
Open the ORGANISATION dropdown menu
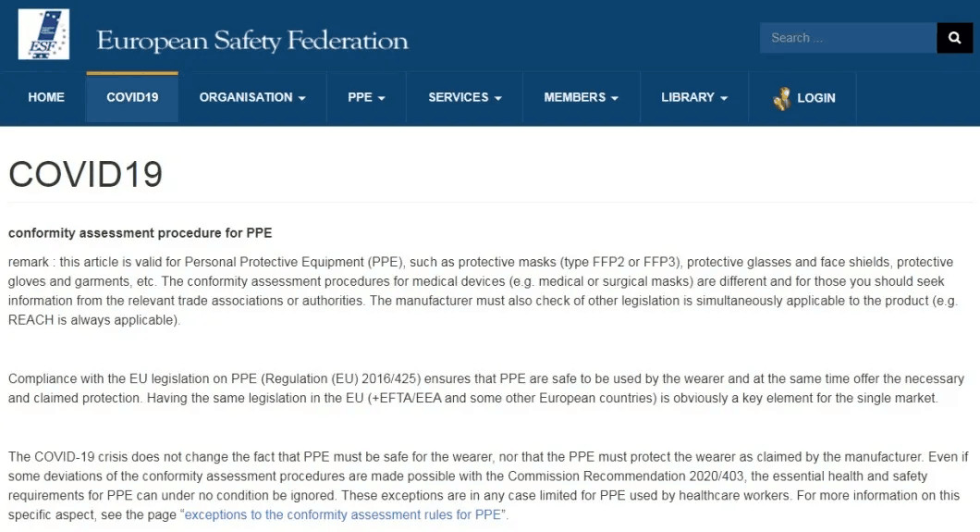tap(251, 97)
